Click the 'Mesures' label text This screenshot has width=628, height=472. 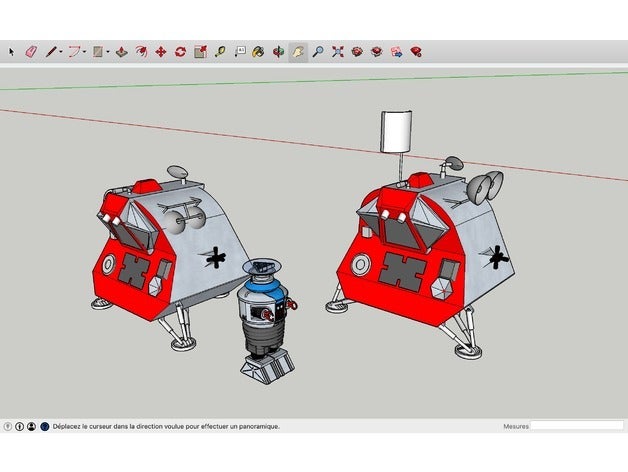coord(516,426)
